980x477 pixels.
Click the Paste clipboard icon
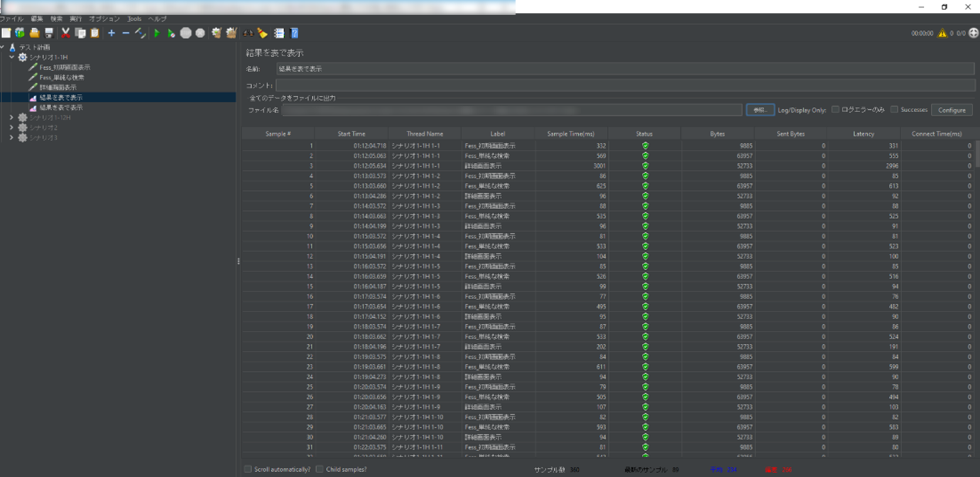tap(95, 33)
